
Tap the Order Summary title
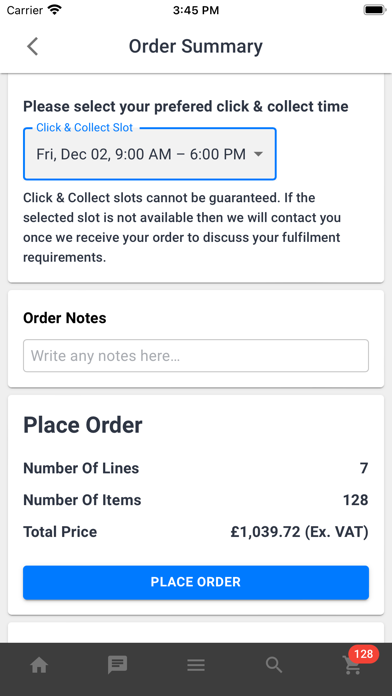click(x=196, y=46)
